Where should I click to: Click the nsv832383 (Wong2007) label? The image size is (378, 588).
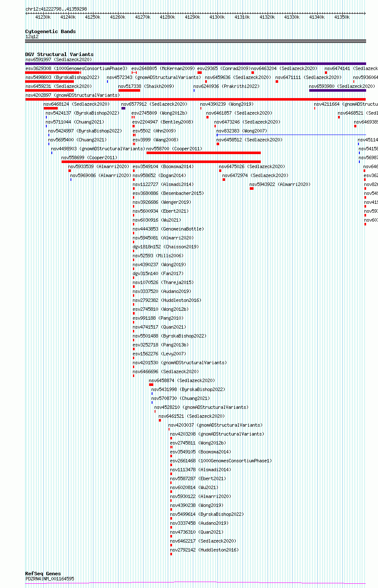[x=242, y=131]
